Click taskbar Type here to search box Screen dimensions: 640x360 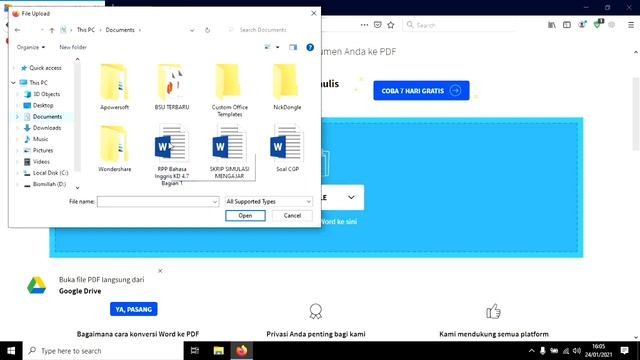point(103,351)
